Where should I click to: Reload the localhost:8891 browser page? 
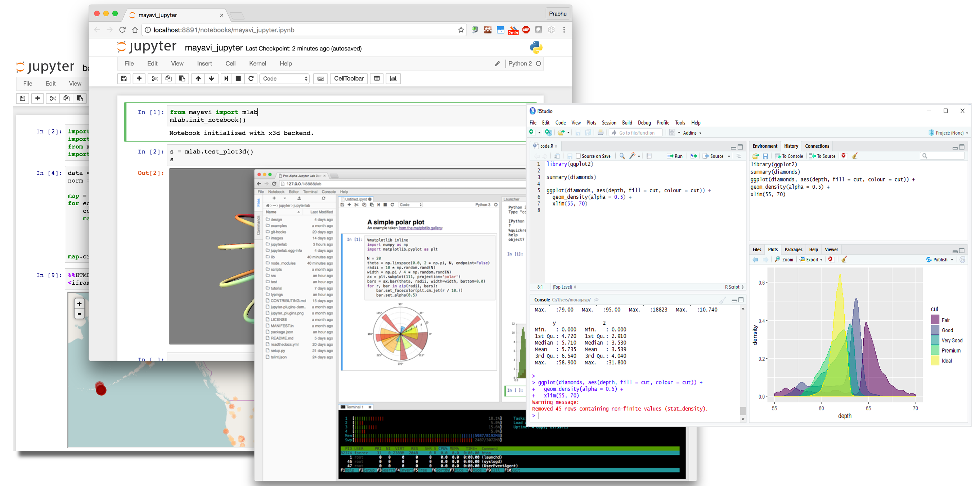pos(122,30)
